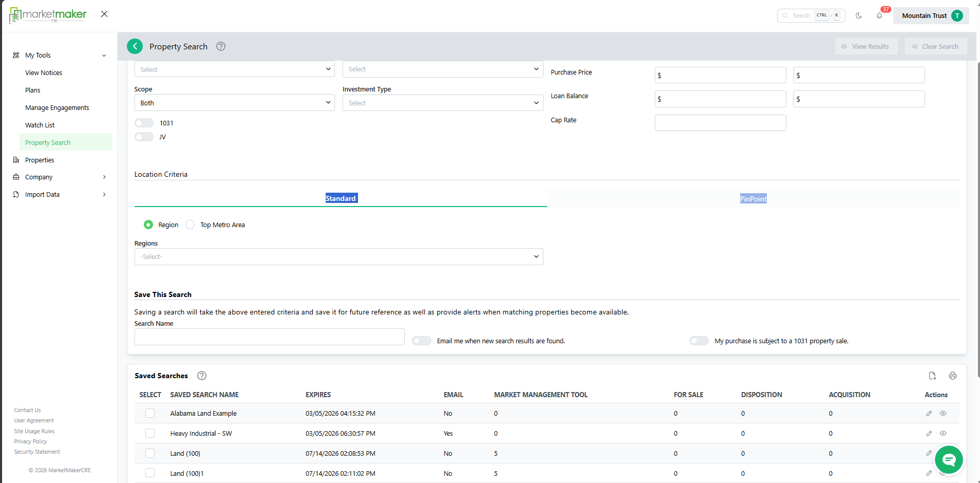Open the notifications bell
Image resolution: width=980 pixels, height=483 pixels.
[x=879, y=15]
